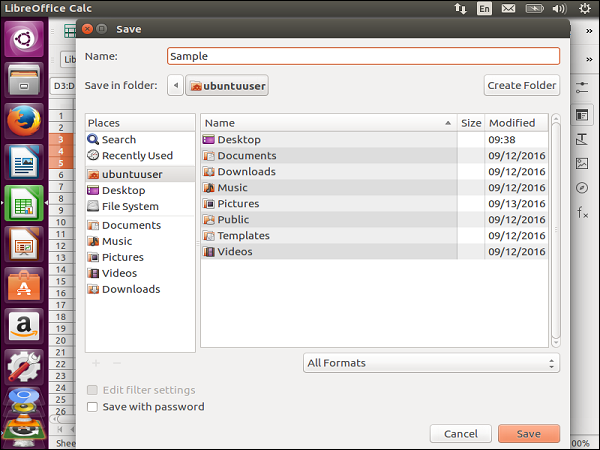Launch LibreOffice Writer from the dock
Screen dimensions: 600x450
(x=23, y=162)
